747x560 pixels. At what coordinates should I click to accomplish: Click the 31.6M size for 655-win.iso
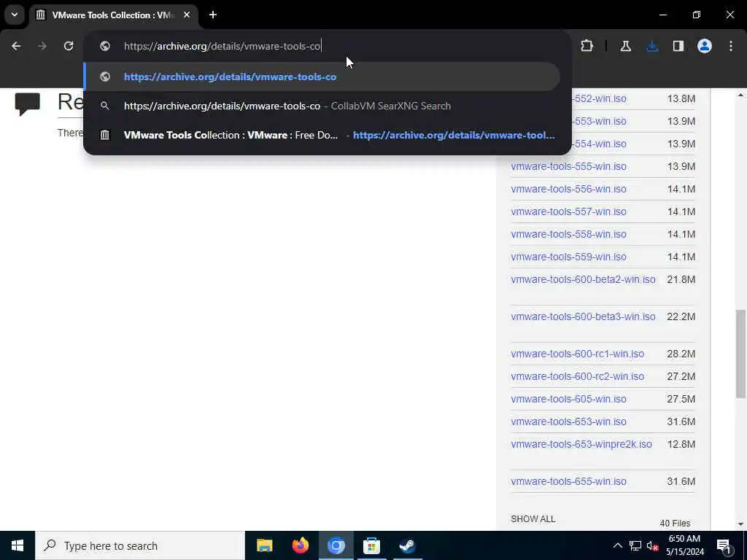click(681, 481)
